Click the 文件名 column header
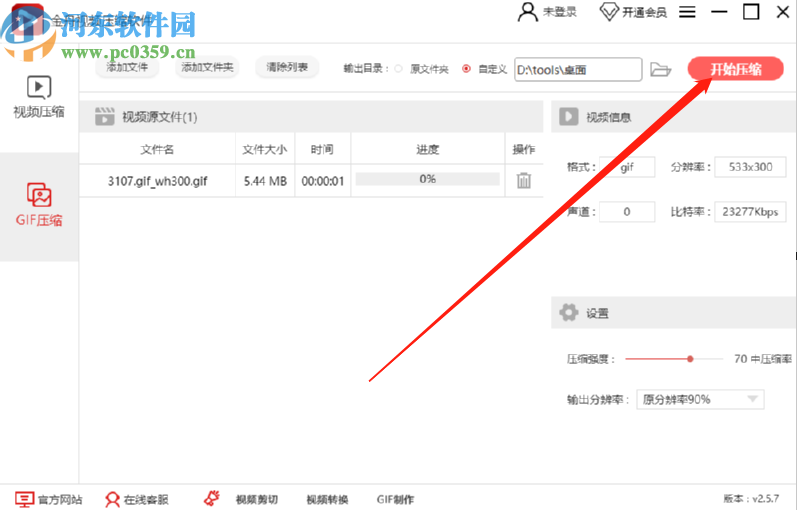Viewport: 797px width, 510px height. 157,149
